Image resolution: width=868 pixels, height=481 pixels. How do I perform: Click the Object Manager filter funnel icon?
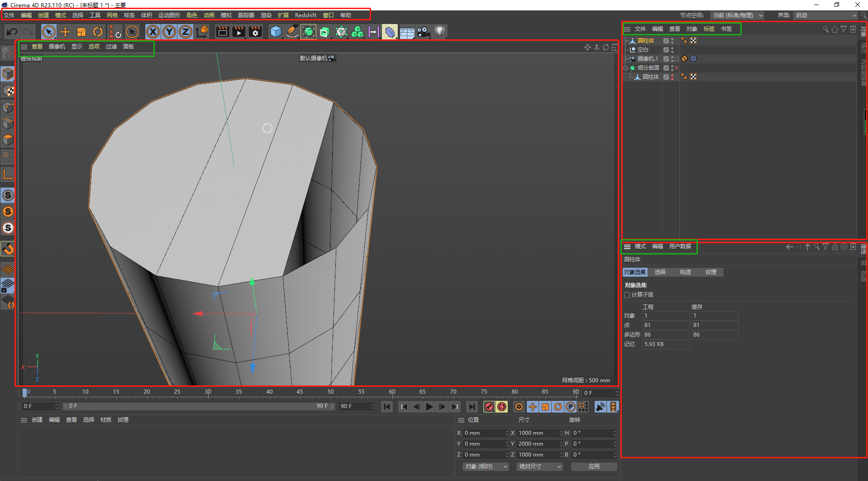(x=844, y=29)
